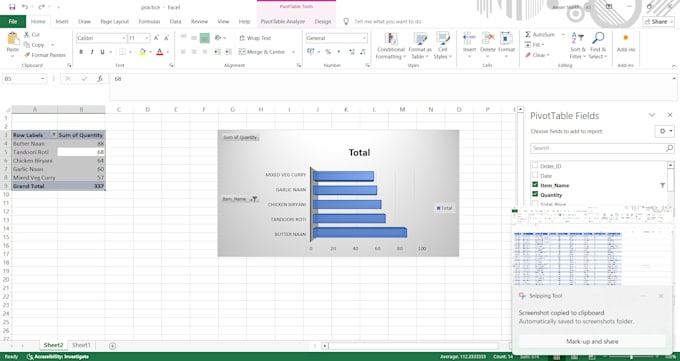Check the Order_ID field checkbox
Image resolution: width=680 pixels, height=361 pixels.
pyautogui.click(x=535, y=165)
